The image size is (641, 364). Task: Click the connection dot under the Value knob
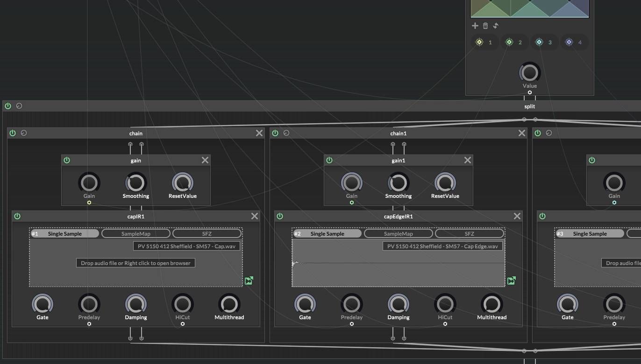(530, 92)
